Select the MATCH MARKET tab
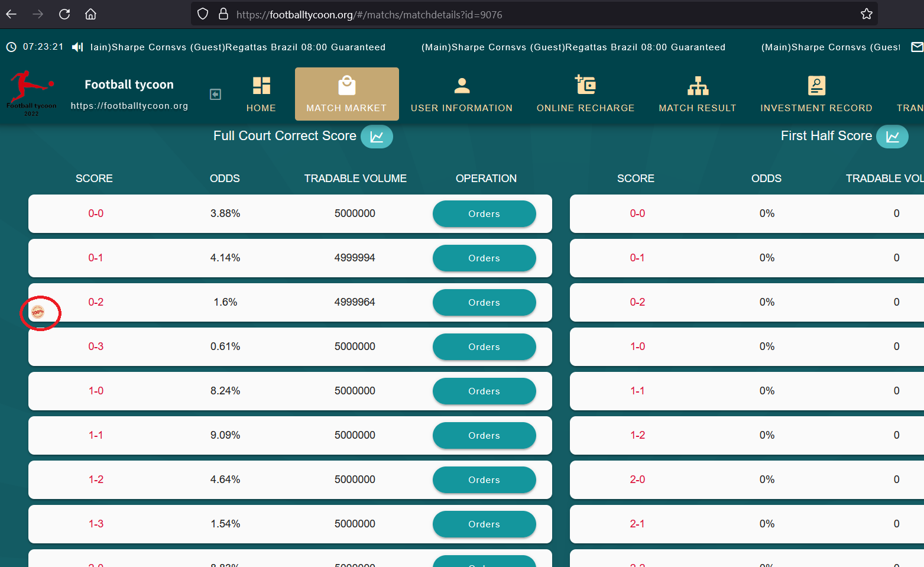Image resolution: width=924 pixels, height=567 pixels. click(347, 94)
